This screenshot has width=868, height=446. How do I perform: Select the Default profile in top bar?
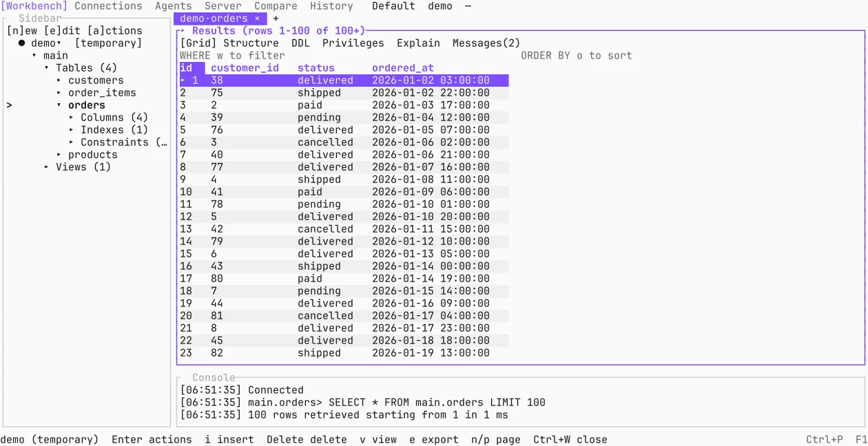pos(393,6)
